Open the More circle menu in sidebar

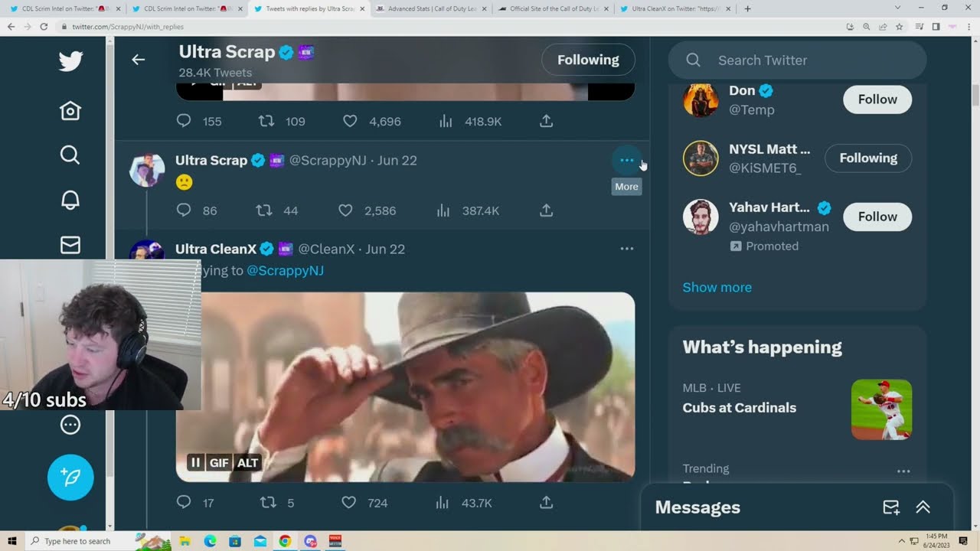click(x=70, y=425)
